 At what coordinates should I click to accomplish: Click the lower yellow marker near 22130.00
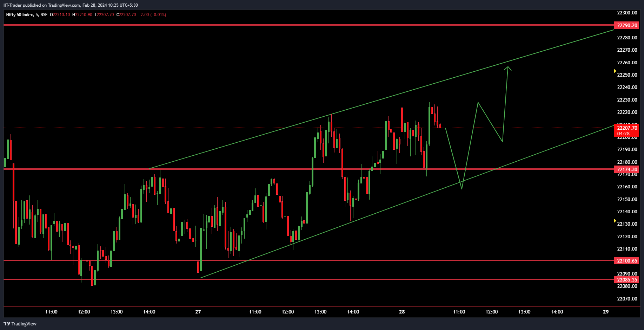(615, 221)
